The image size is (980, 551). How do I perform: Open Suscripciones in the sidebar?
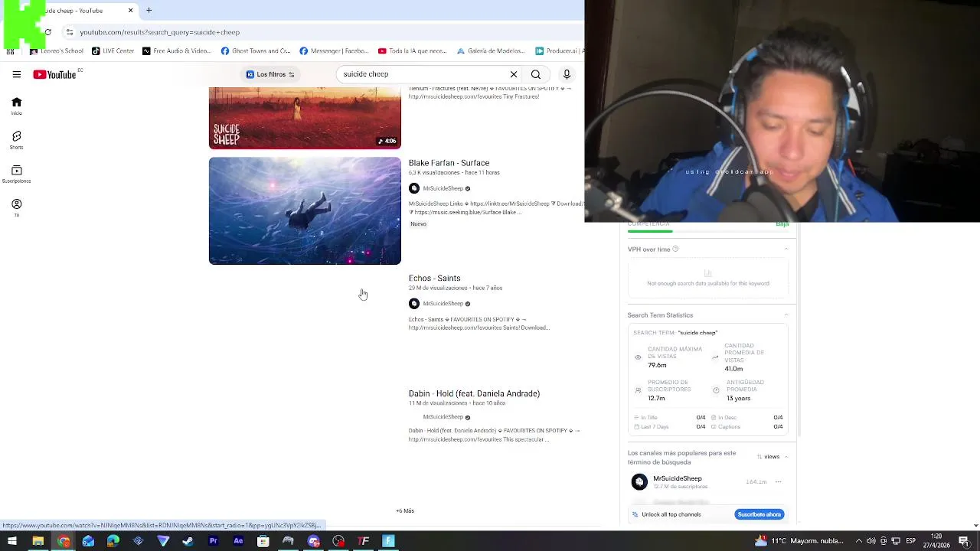coord(16,174)
